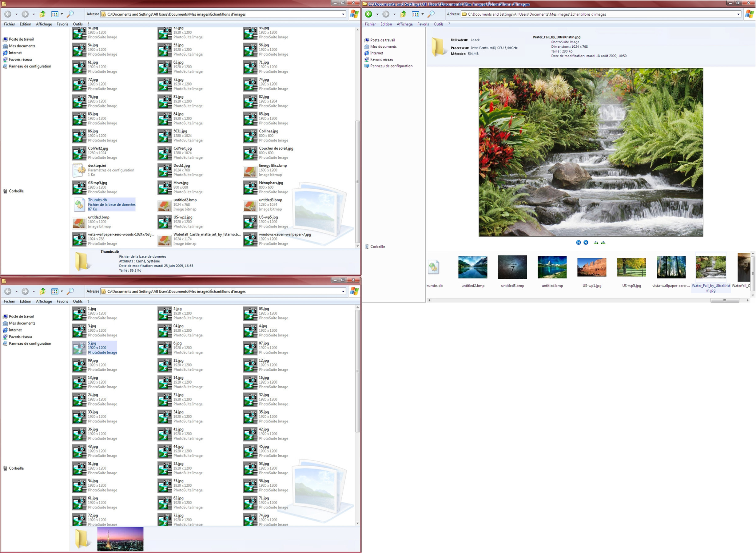756x553 pixels.
Task: Open the Corbeille in the filmstrip window sidebar
Action: (x=377, y=247)
